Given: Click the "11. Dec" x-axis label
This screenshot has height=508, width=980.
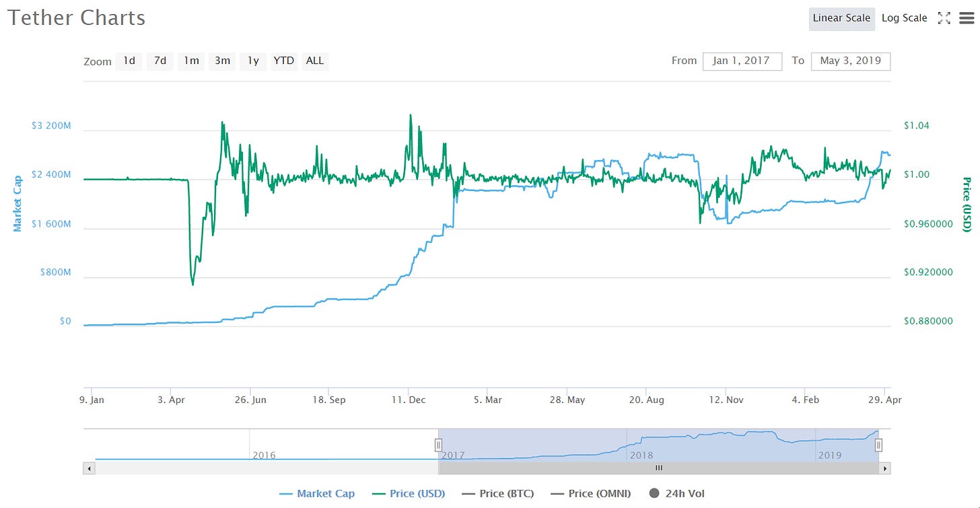Looking at the screenshot, I should 408,400.
